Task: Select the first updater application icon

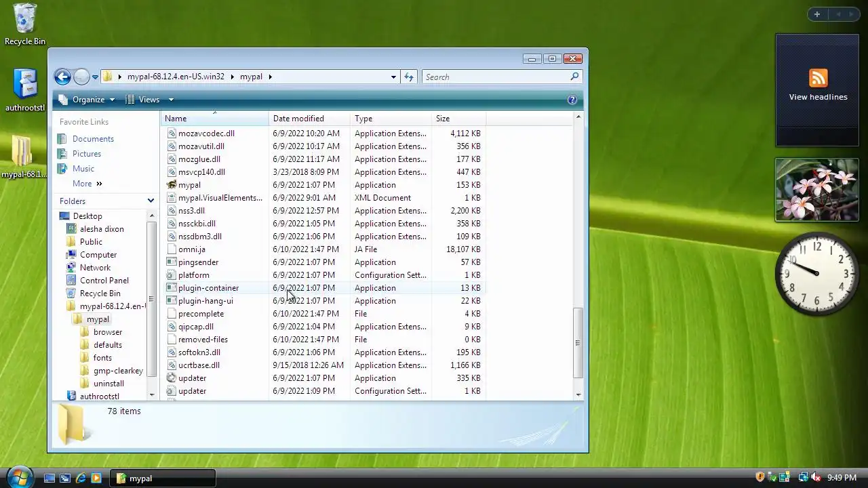Action: [172, 378]
